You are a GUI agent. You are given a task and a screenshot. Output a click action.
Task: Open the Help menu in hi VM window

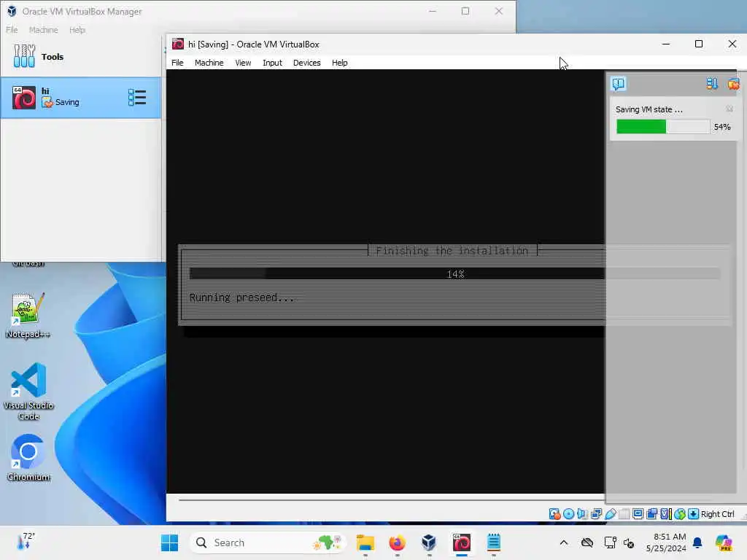[x=340, y=63]
